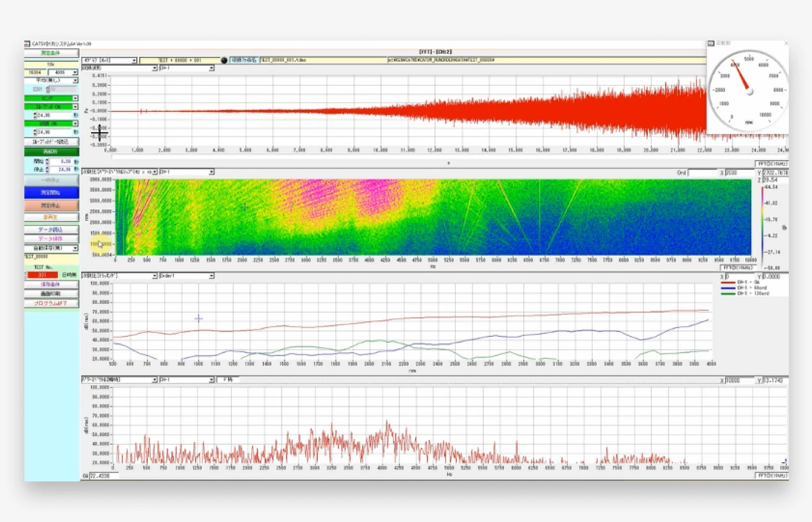Close the rpm tachometer gauge window

click(x=785, y=43)
